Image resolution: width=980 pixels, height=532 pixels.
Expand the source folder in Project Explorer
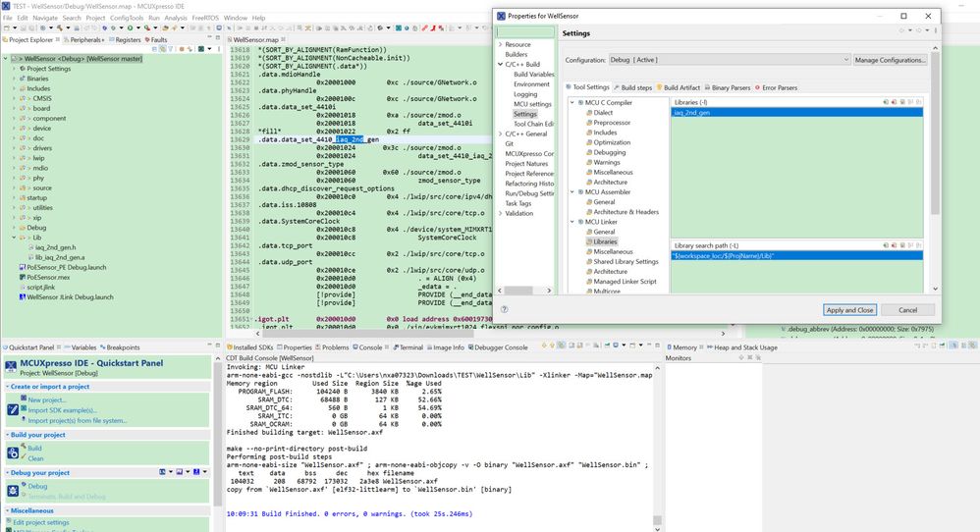(15, 187)
